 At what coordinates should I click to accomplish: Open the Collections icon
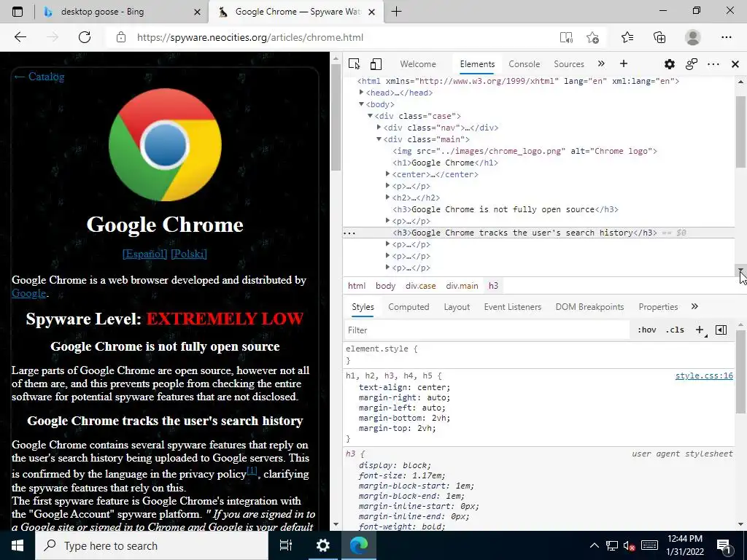point(659,37)
